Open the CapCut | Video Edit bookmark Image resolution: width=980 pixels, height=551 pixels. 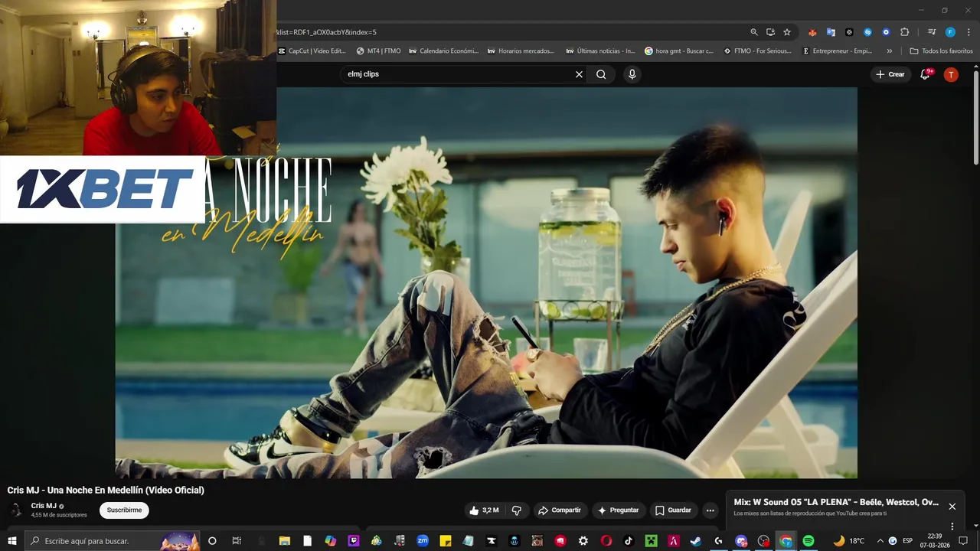[x=312, y=51]
